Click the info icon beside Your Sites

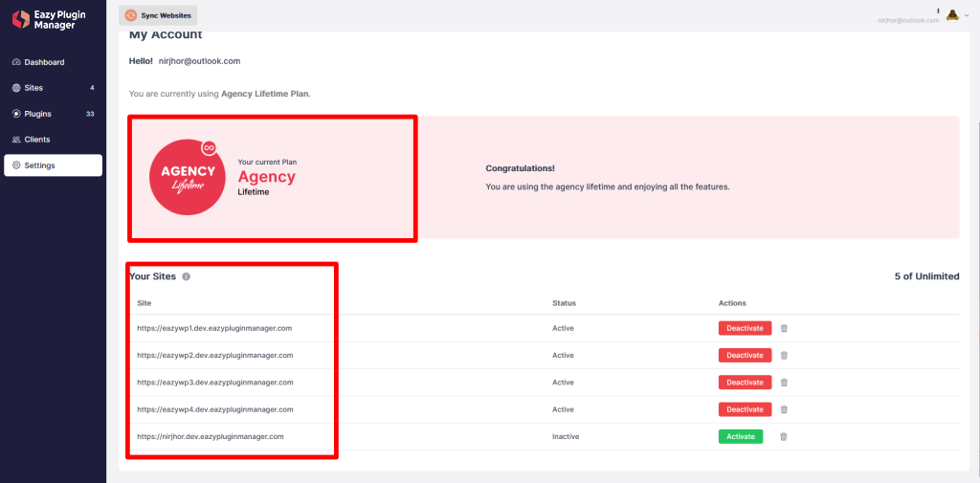(x=187, y=276)
